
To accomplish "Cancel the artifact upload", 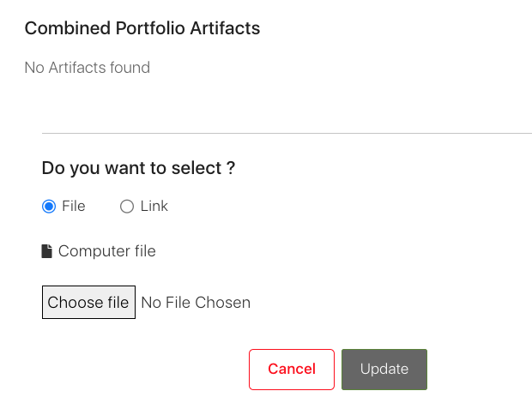I will 292,370.
